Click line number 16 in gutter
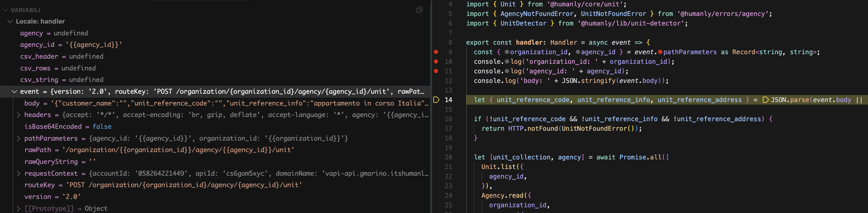 pos(449,119)
